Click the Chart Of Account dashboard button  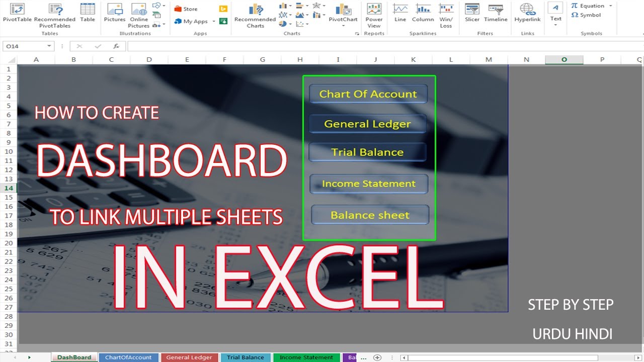[x=368, y=94]
